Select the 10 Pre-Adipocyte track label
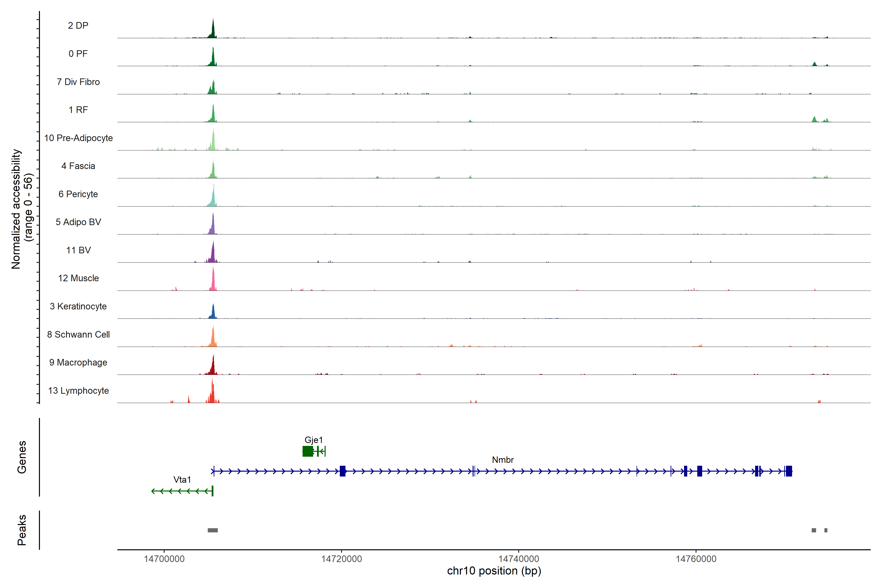 (x=78, y=138)
